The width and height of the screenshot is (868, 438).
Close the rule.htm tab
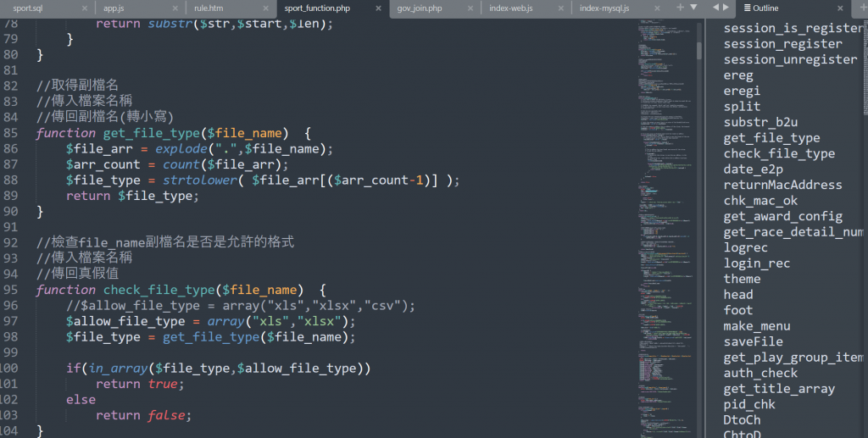(x=265, y=8)
